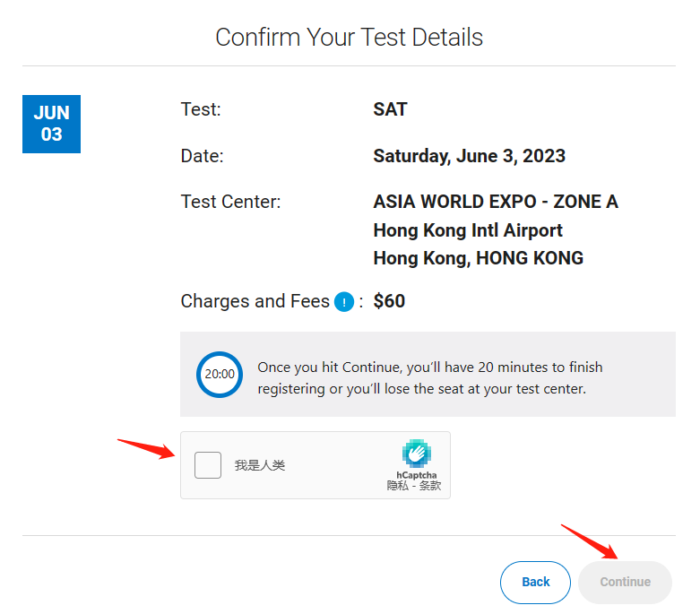Click the 我是人类 captcha label

coord(260,465)
